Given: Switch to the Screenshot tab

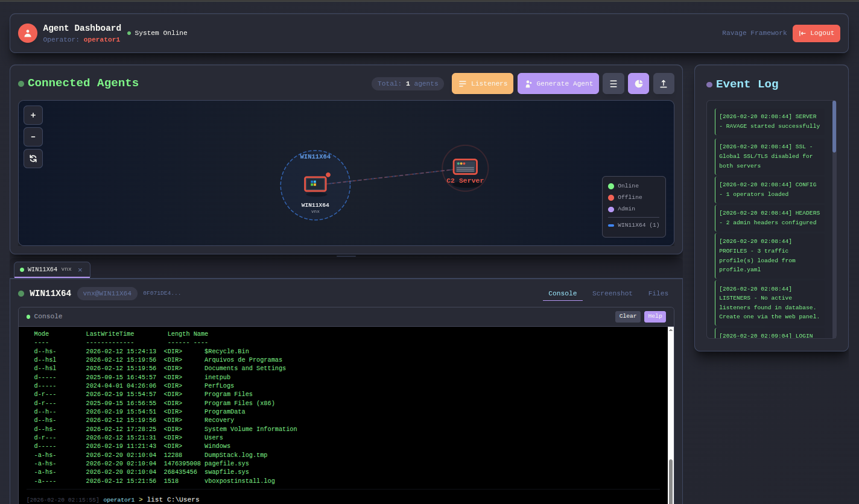Looking at the screenshot, I should [x=612, y=294].
